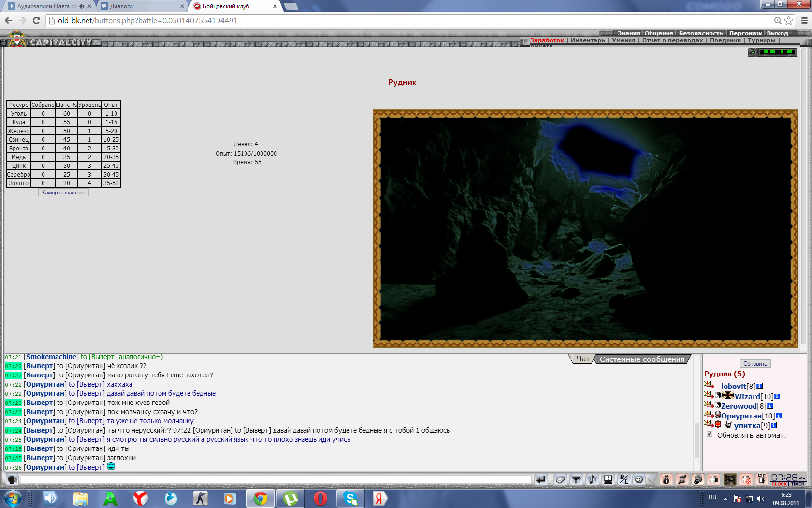The height and width of the screenshot is (508, 812).
Task: Click the eraser clear-chat icon
Action: 560,479
